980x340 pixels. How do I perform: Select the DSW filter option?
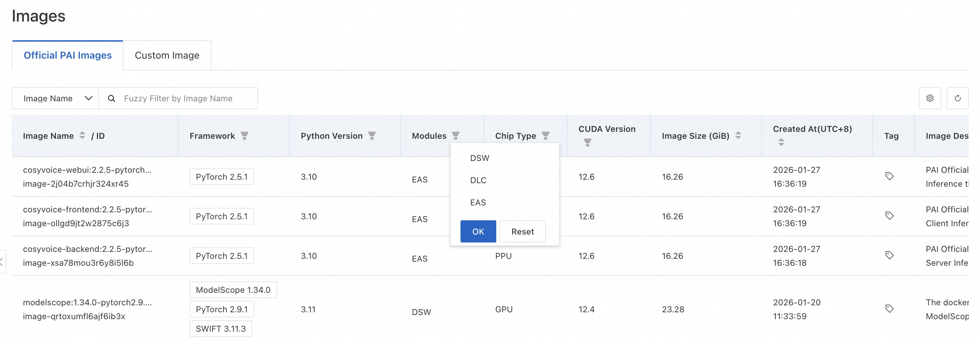(x=479, y=158)
